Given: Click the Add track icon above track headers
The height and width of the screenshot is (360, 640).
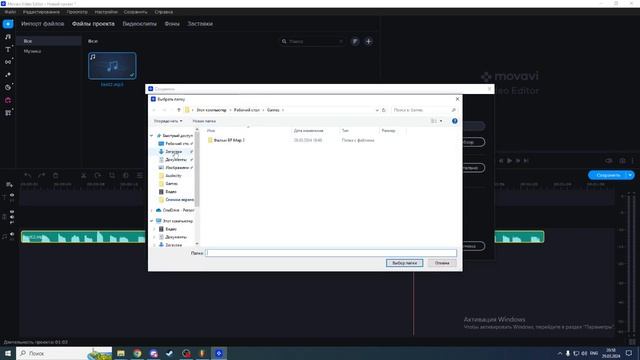Looking at the screenshot, I should tap(9, 185).
